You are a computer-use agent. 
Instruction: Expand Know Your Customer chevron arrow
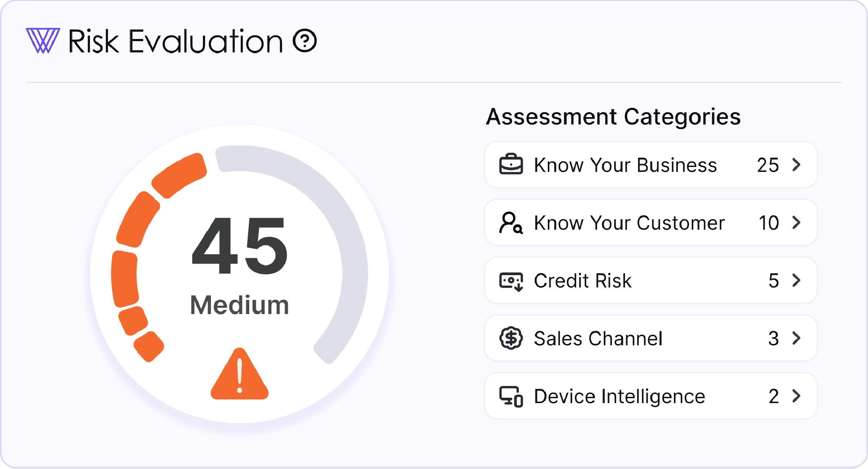coord(796,222)
